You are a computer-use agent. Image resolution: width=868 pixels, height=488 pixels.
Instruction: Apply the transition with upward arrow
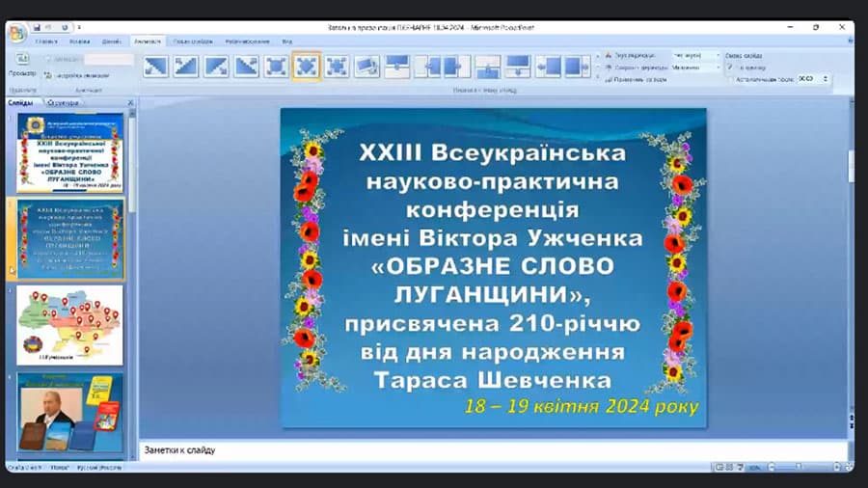point(488,67)
